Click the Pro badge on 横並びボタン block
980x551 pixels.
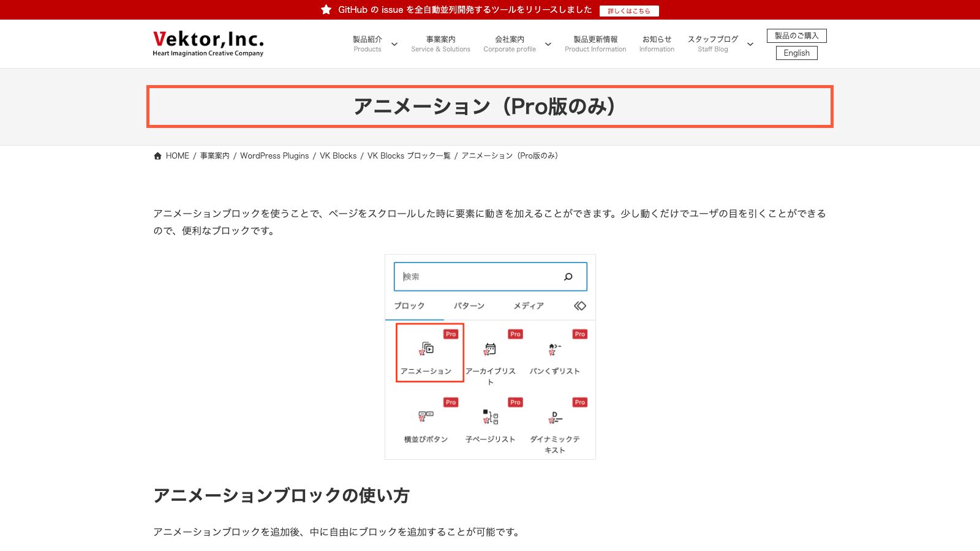(451, 402)
